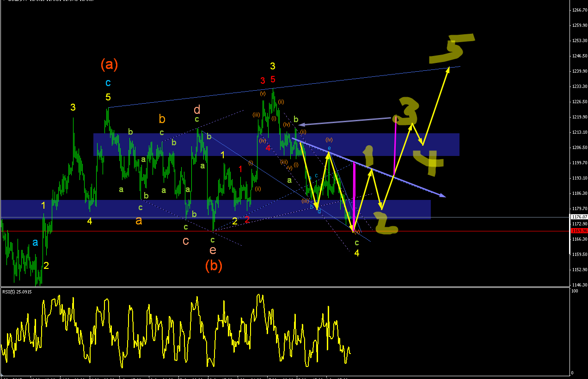
Task: Select the pink d wave label
Action: click(x=197, y=110)
